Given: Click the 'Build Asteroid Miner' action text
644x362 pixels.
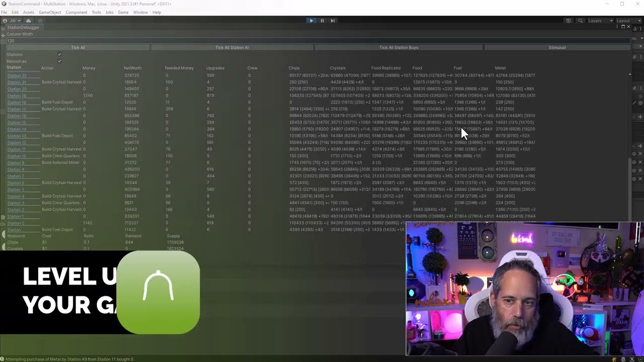Looking at the screenshot, I should 61,162.
